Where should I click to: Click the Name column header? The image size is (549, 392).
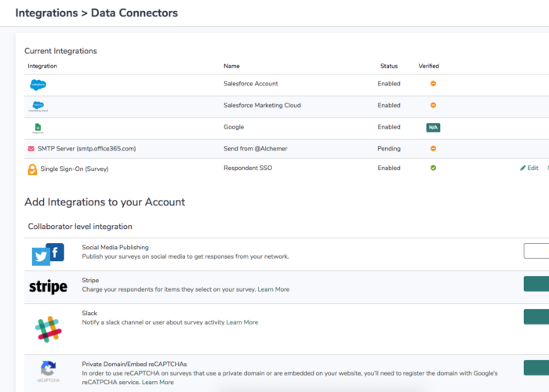(232, 66)
